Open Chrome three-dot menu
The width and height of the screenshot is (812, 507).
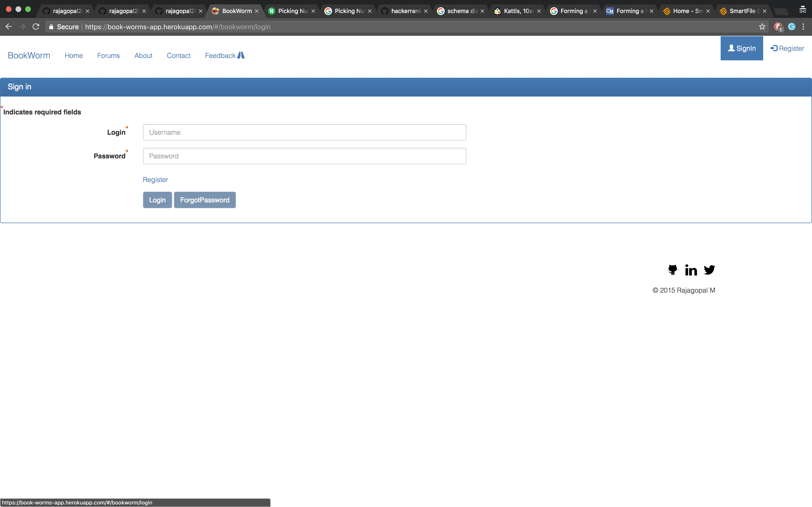[x=803, y=27]
